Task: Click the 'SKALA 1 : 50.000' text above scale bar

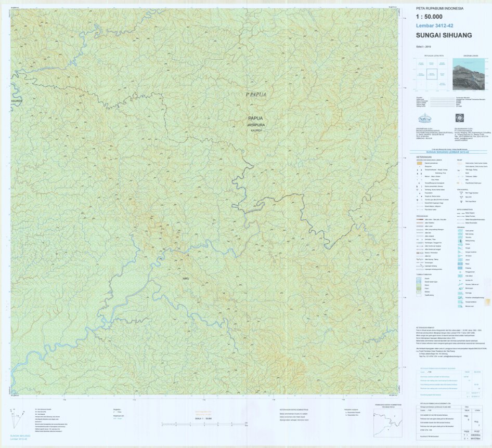Action: click(x=204, y=418)
